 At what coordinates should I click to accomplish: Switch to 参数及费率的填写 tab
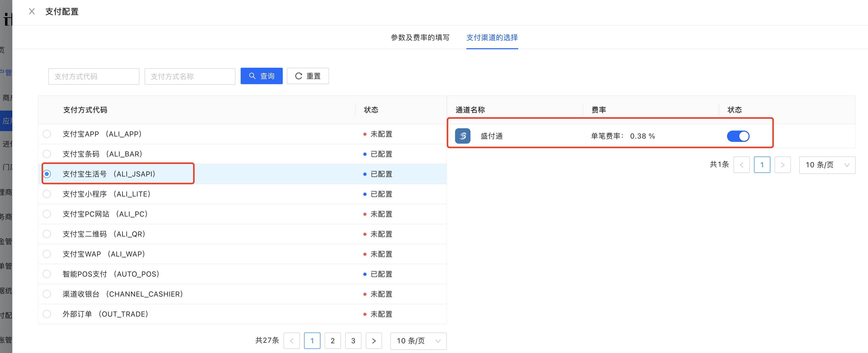tap(420, 37)
